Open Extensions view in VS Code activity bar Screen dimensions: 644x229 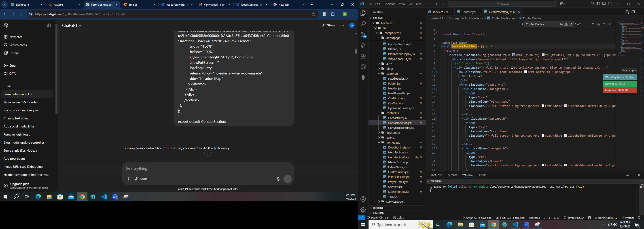[x=363, y=56]
